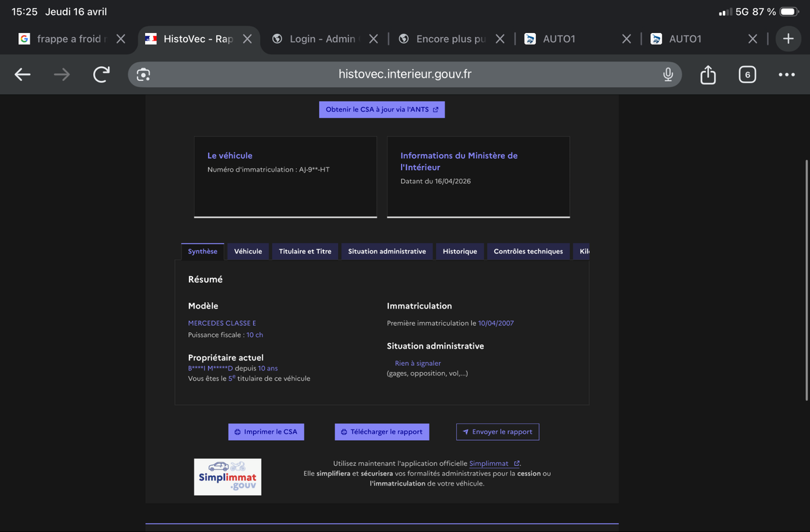Reload the HistoVec page
The height and width of the screenshot is (532, 810).
(101, 75)
